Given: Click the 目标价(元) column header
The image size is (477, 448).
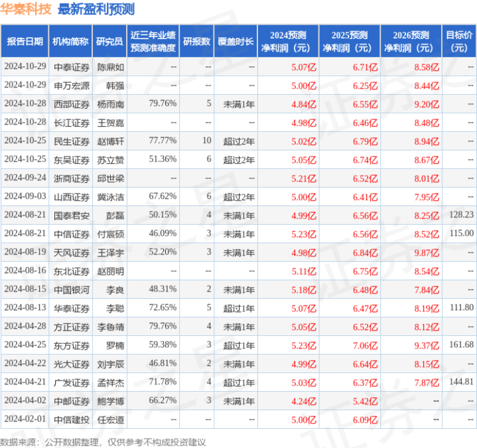Looking at the screenshot, I should 459,41.
